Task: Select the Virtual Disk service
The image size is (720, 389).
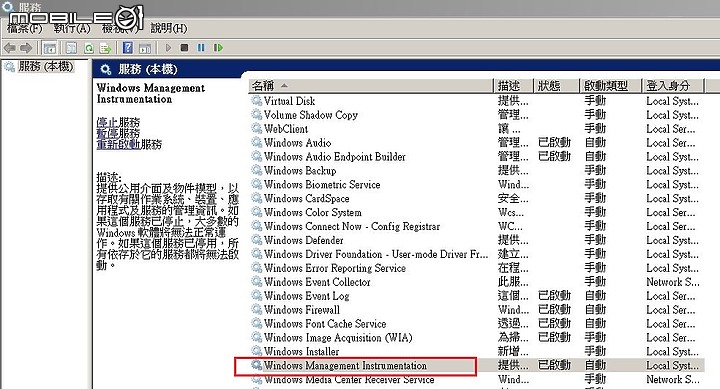Action: 290,101
